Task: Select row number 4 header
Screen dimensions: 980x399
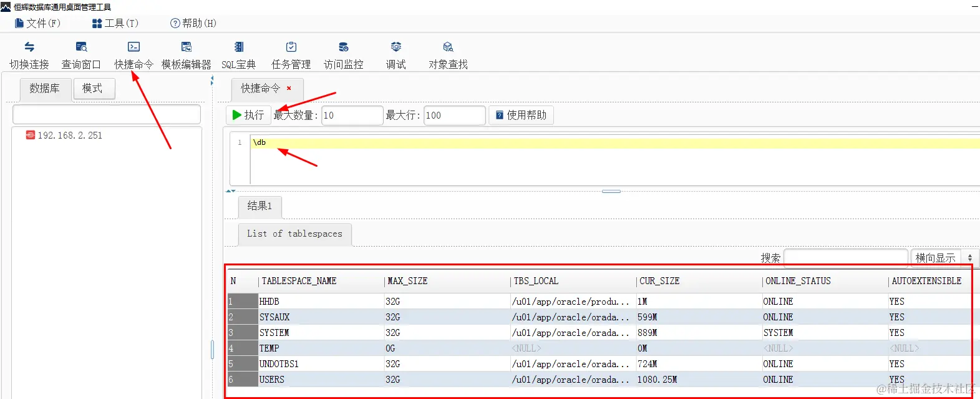Action: [243, 348]
